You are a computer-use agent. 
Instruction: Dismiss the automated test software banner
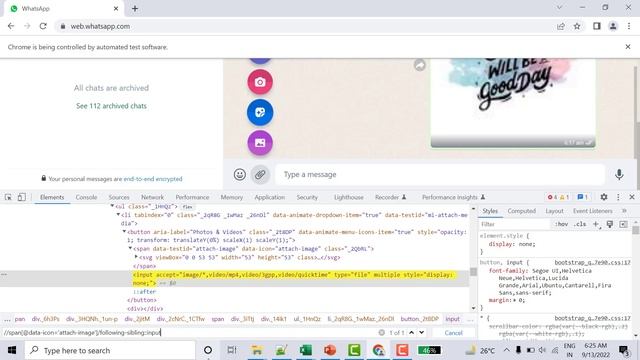click(628, 47)
